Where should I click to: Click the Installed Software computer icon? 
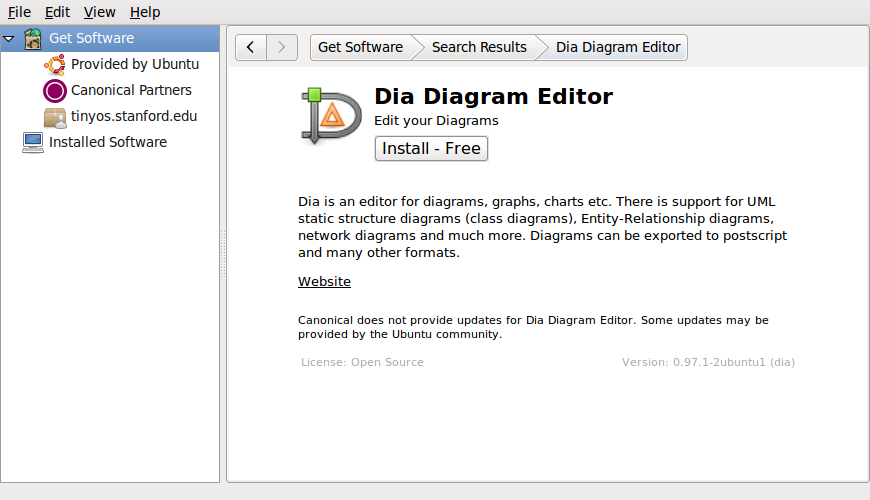tap(33, 143)
